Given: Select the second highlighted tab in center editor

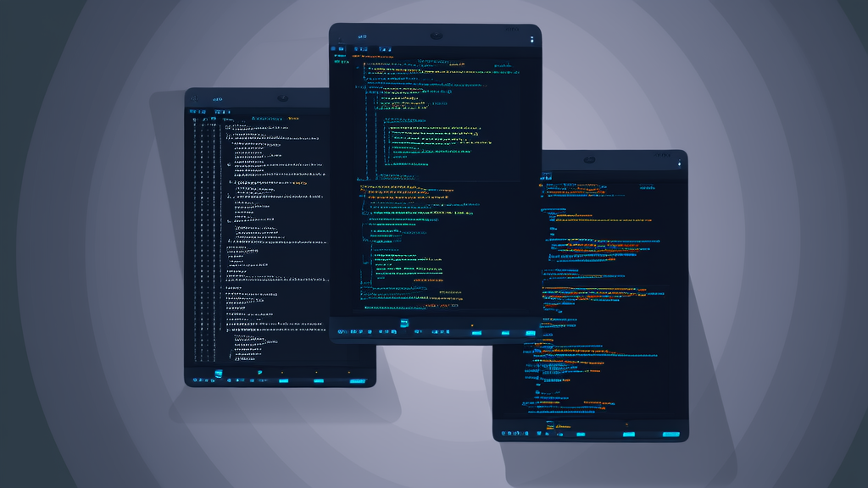Looking at the screenshot, I should coord(386,50).
